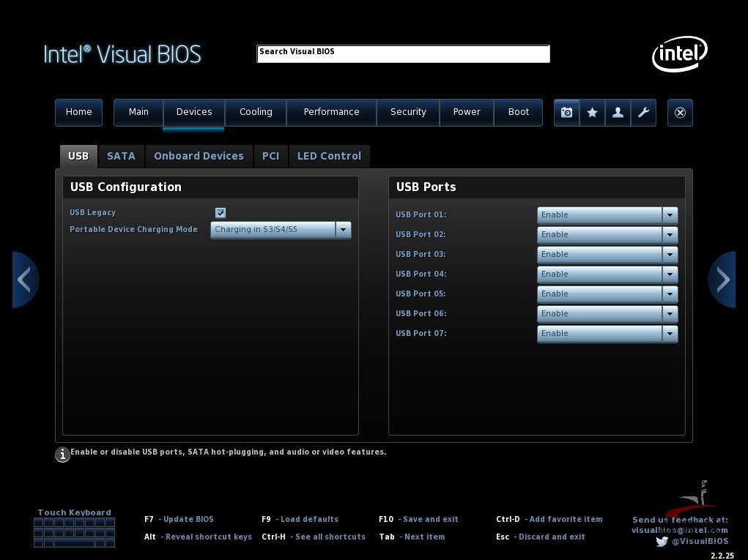Click the Search Visual BIOS field
The width and height of the screenshot is (748, 560).
(x=403, y=53)
